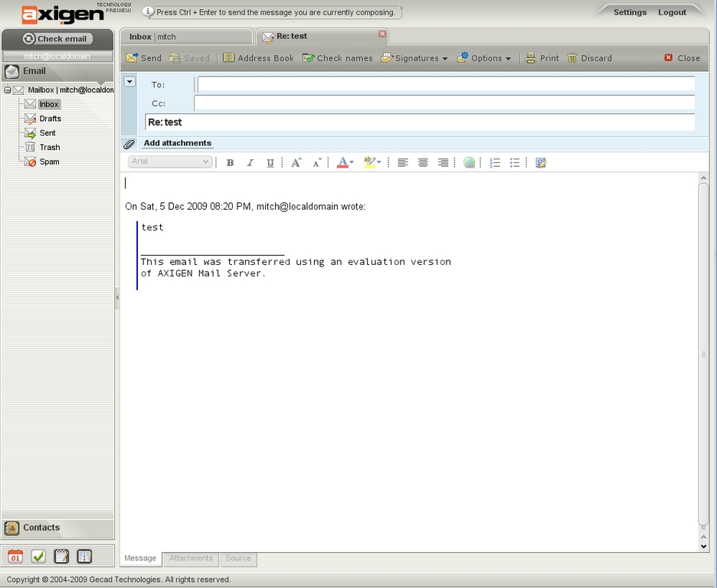Toggle italic text formatting
The width and height of the screenshot is (717, 588).
click(x=250, y=162)
